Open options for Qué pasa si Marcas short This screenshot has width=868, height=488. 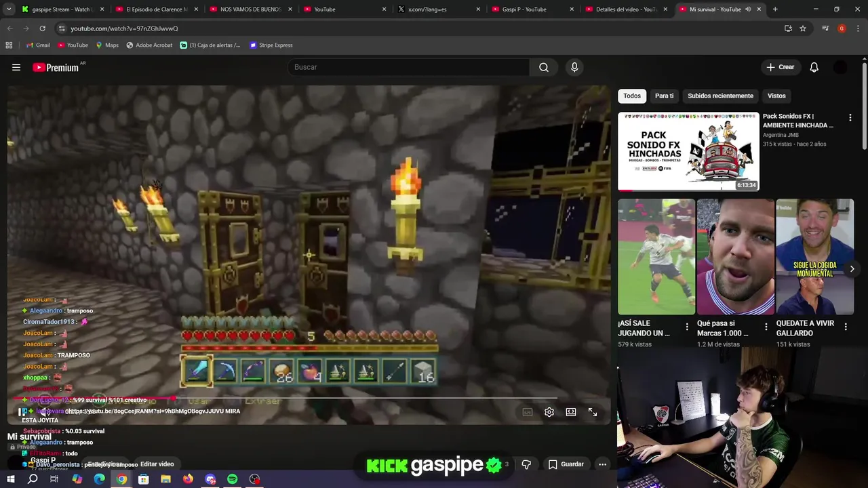766,327
